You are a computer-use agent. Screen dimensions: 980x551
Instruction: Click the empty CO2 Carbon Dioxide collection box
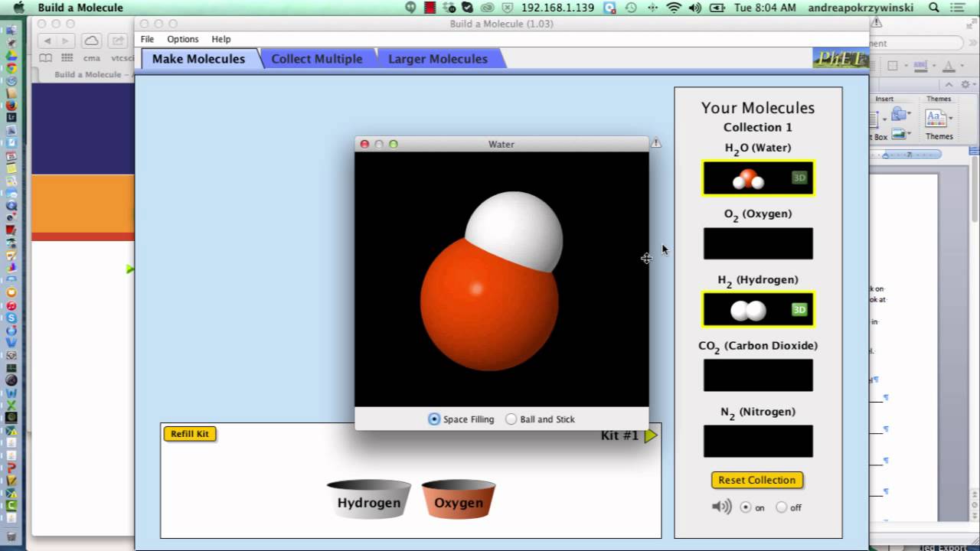coord(758,375)
